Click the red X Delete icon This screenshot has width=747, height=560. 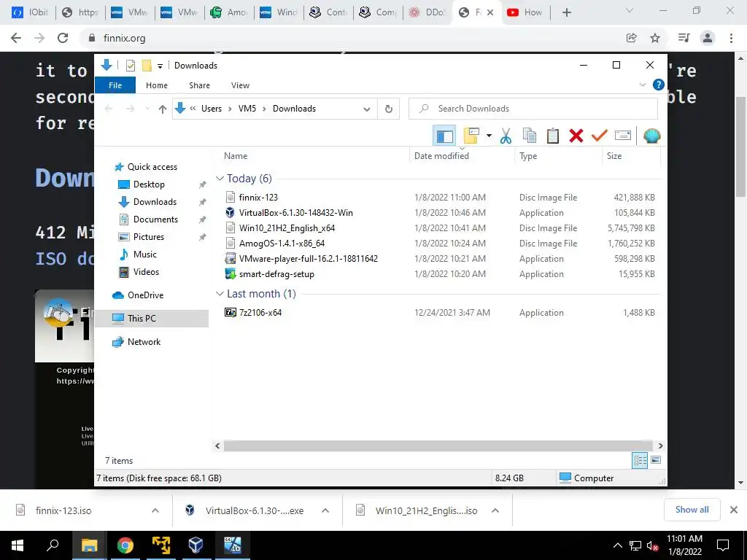pos(576,136)
